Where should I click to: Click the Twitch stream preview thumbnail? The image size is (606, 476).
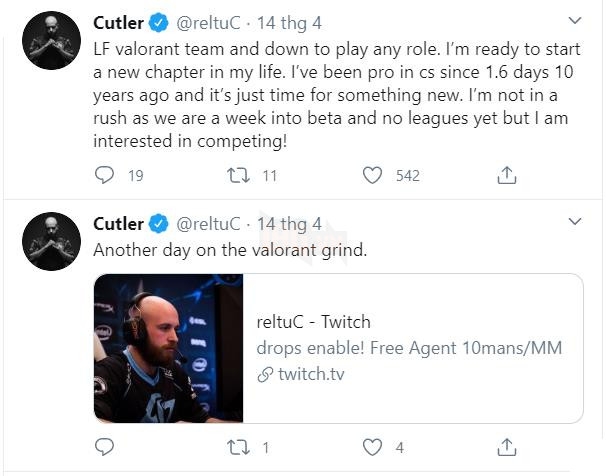pyautogui.click(x=168, y=348)
